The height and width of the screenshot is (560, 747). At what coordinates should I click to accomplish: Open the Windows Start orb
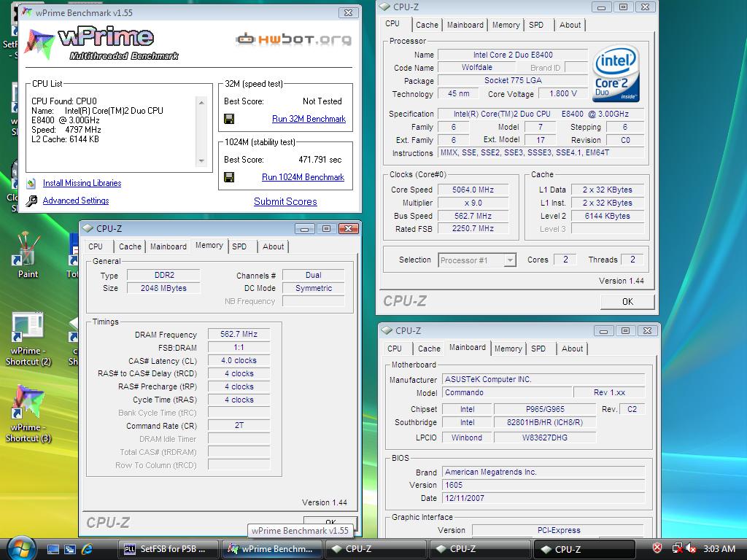tap(20, 548)
